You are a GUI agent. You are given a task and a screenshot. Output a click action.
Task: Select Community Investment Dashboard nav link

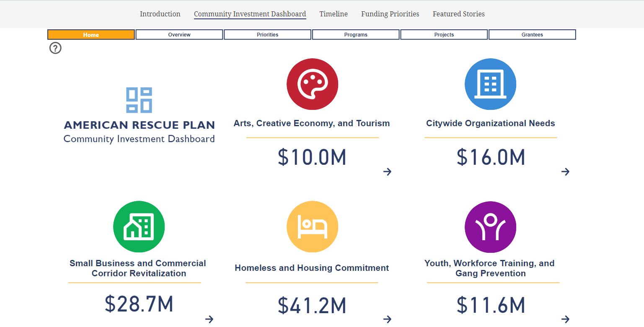coord(250,14)
